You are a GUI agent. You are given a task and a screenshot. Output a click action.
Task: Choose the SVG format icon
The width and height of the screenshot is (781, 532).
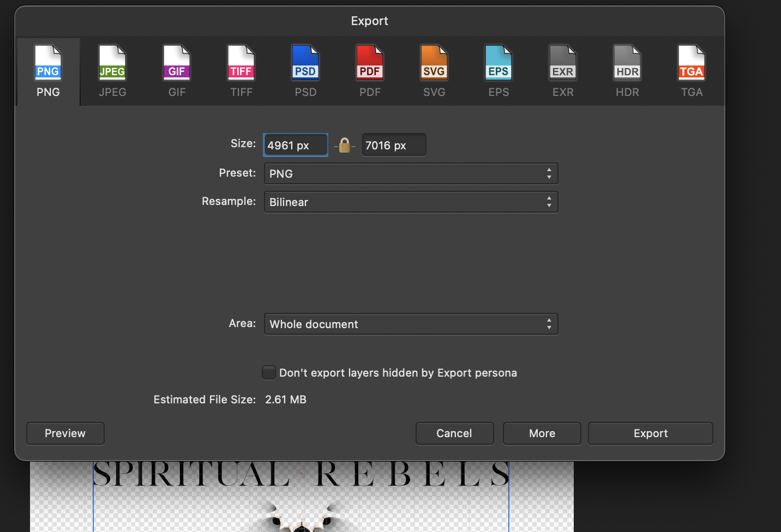[434, 71]
